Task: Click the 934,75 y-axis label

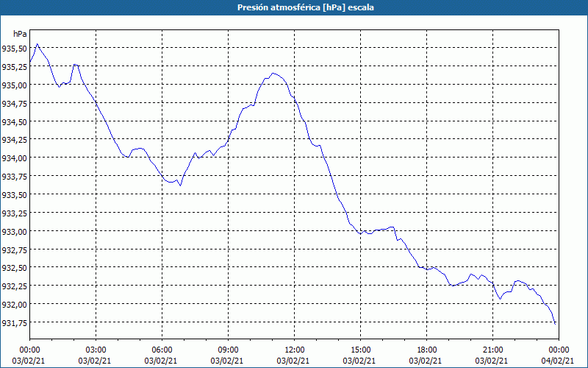Action: coord(14,103)
